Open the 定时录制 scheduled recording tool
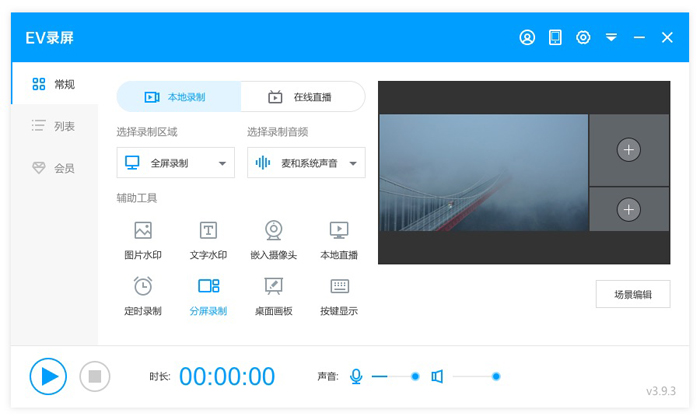 tap(143, 296)
